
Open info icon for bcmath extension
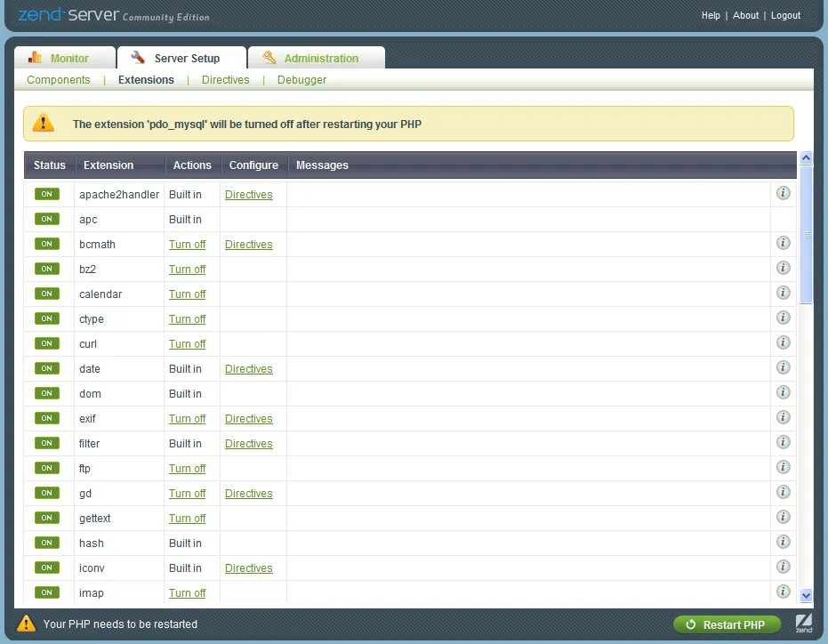click(784, 243)
